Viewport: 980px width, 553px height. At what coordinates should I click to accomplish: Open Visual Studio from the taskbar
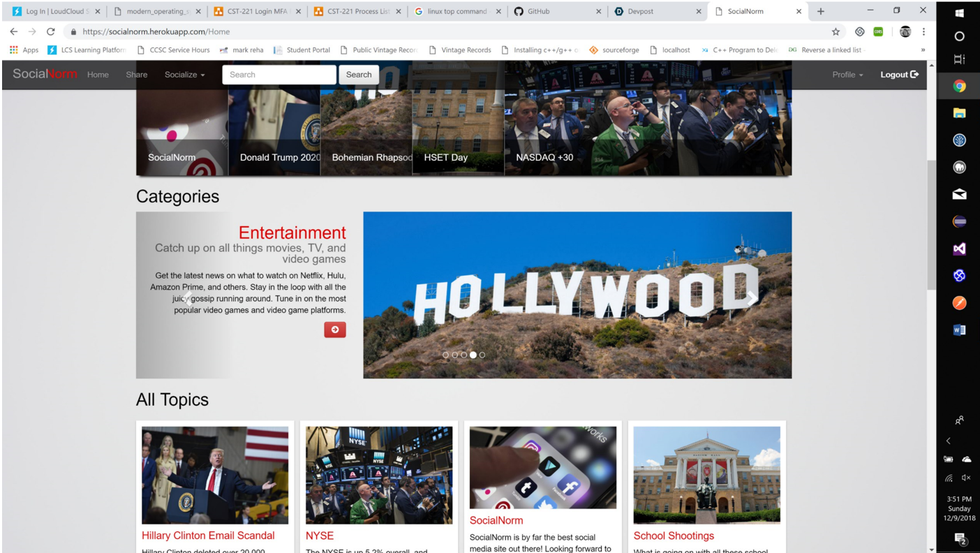point(959,249)
